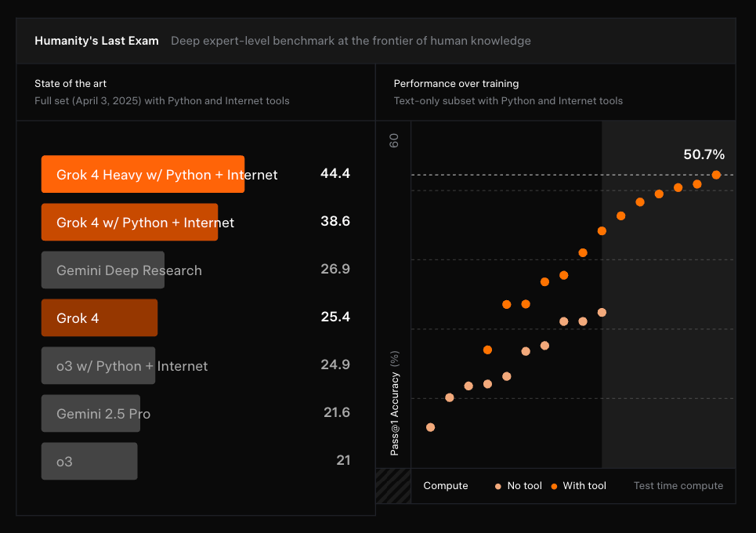
Task: Click the Grok 4 Heavy orange bar
Action: (x=143, y=174)
